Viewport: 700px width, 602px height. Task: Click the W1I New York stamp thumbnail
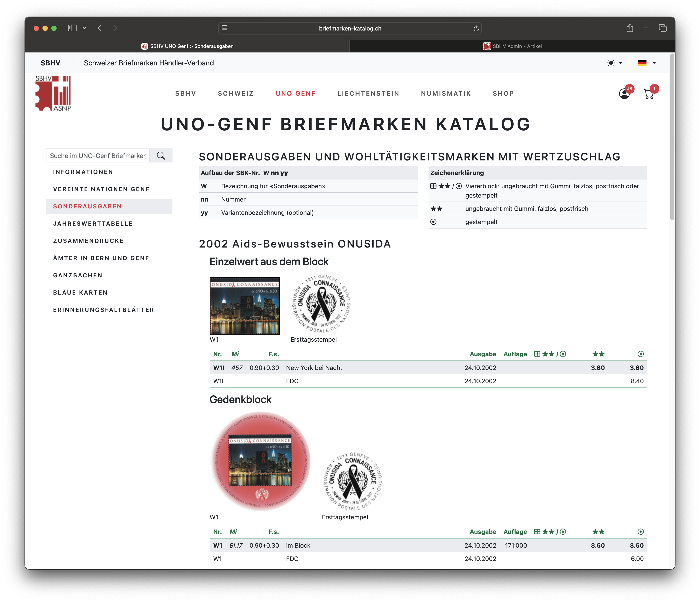[x=245, y=306]
